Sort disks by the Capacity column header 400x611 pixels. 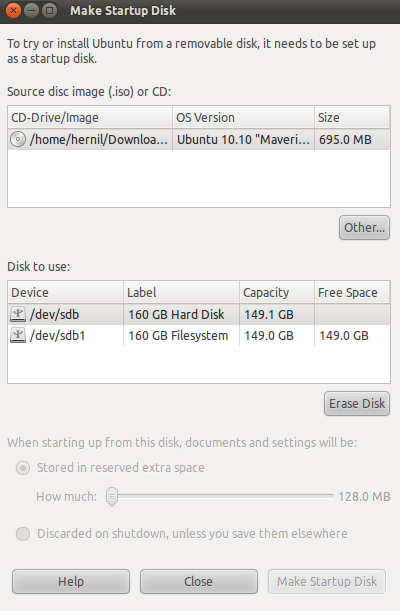click(277, 292)
